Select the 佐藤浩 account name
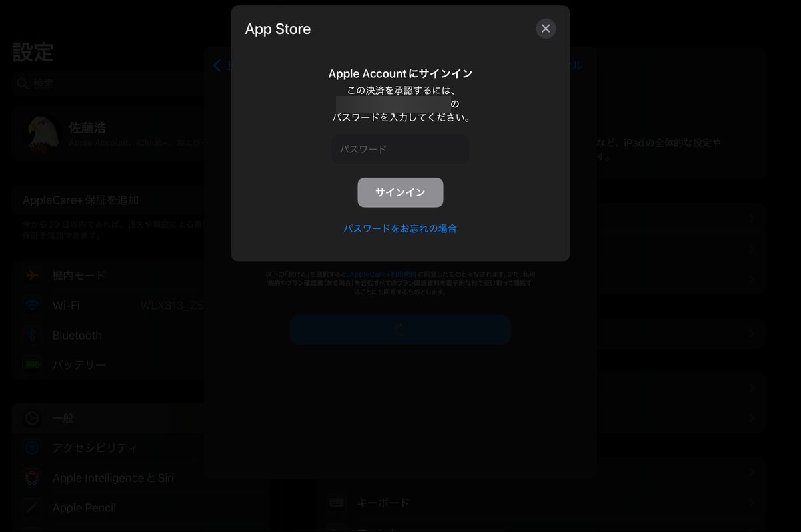 (87, 128)
